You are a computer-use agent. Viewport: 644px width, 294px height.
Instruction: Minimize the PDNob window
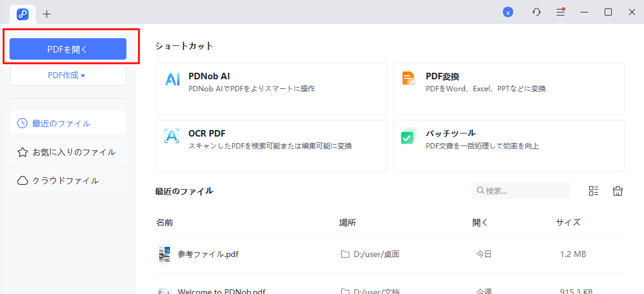point(584,13)
